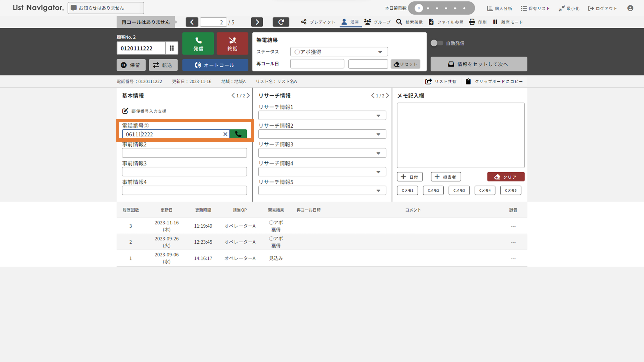This screenshot has height=362, width=644.
Task: Click the reload arrow icon
Action: (281, 22)
